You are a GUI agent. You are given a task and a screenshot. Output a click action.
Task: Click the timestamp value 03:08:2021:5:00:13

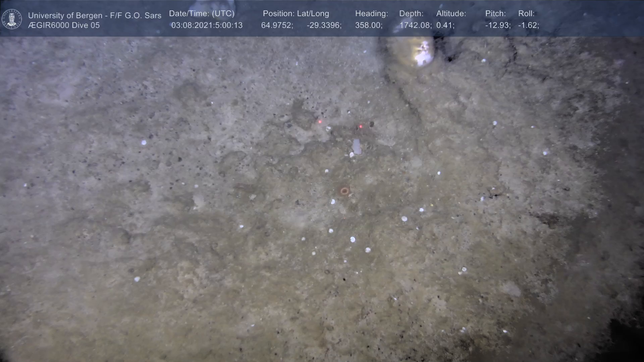click(x=207, y=25)
